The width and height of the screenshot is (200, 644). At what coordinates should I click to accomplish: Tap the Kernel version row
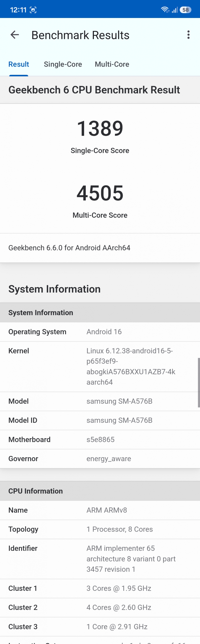(100, 366)
